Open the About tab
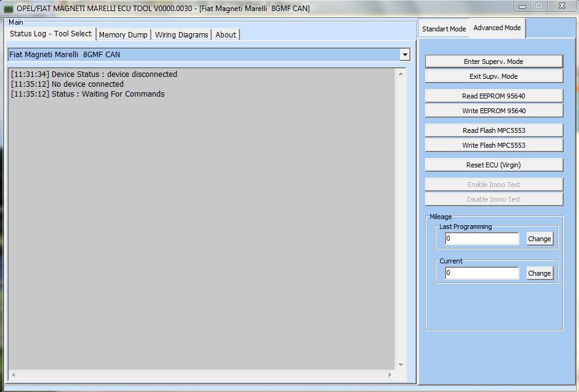This screenshot has height=392, width=579. (226, 34)
